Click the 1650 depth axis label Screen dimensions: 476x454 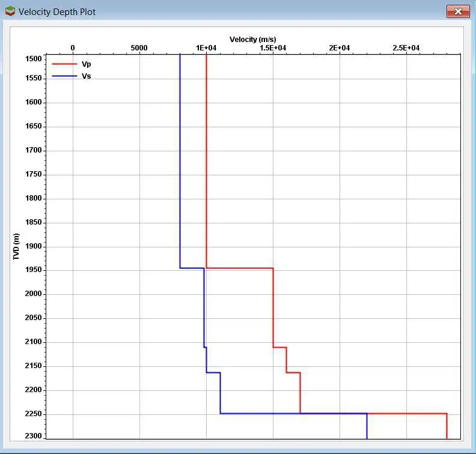34,126
